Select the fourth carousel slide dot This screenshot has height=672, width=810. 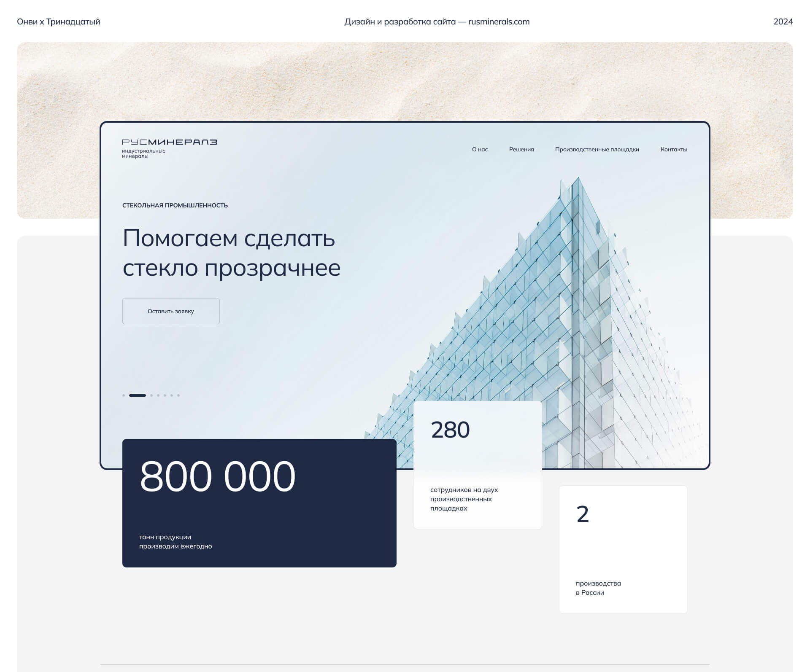[158, 395]
